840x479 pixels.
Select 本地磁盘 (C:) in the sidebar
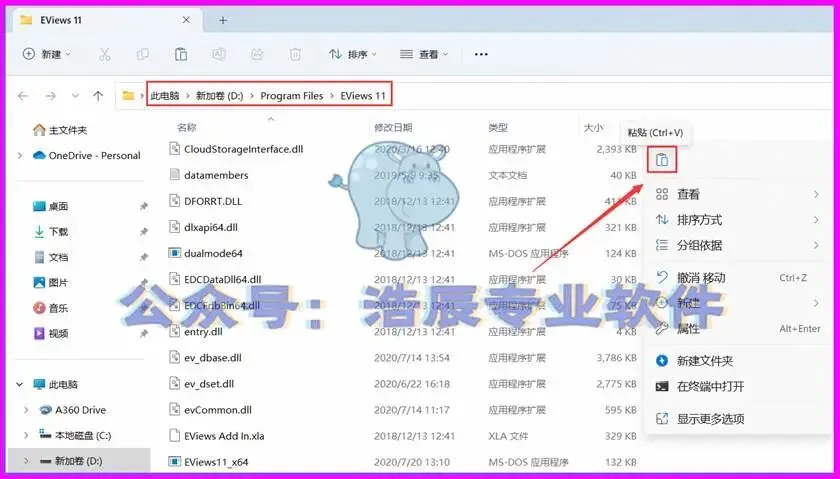pos(76,435)
